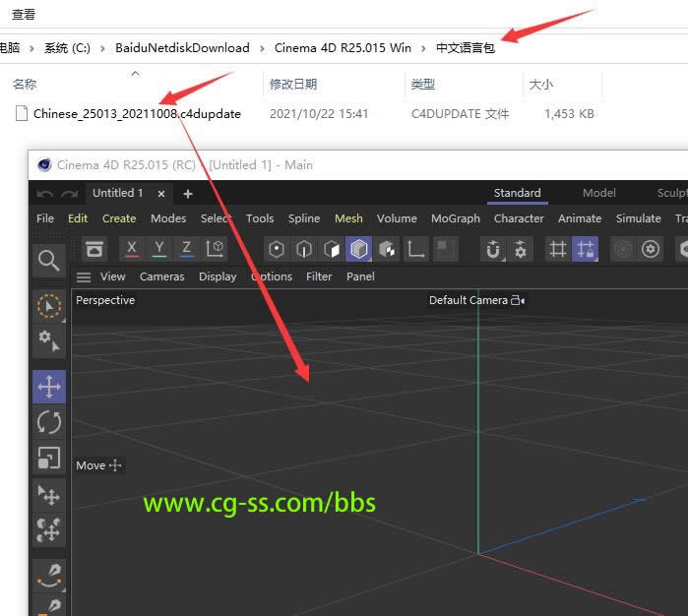Open the Create menu
The height and width of the screenshot is (616, 688).
[119, 218]
